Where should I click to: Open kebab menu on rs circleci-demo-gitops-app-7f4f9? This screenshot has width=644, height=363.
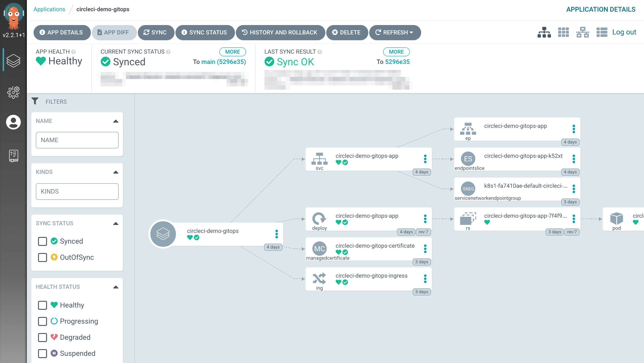coord(574,219)
